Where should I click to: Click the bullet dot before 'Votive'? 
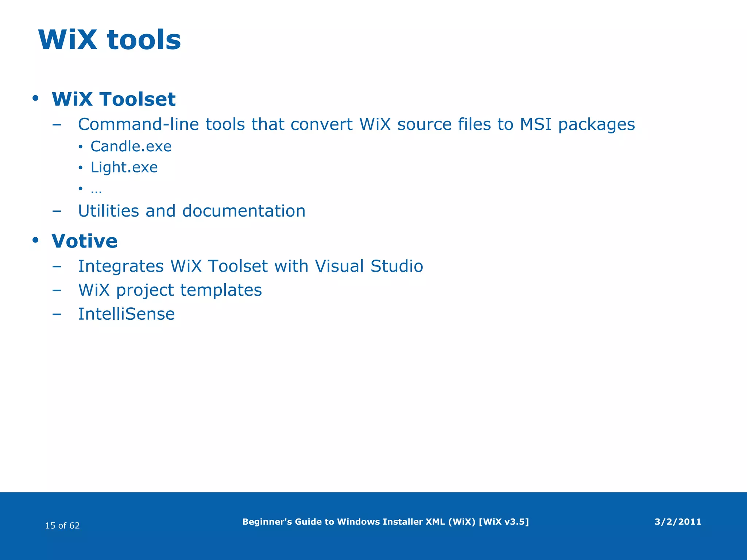pyautogui.click(x=35, y=240)
